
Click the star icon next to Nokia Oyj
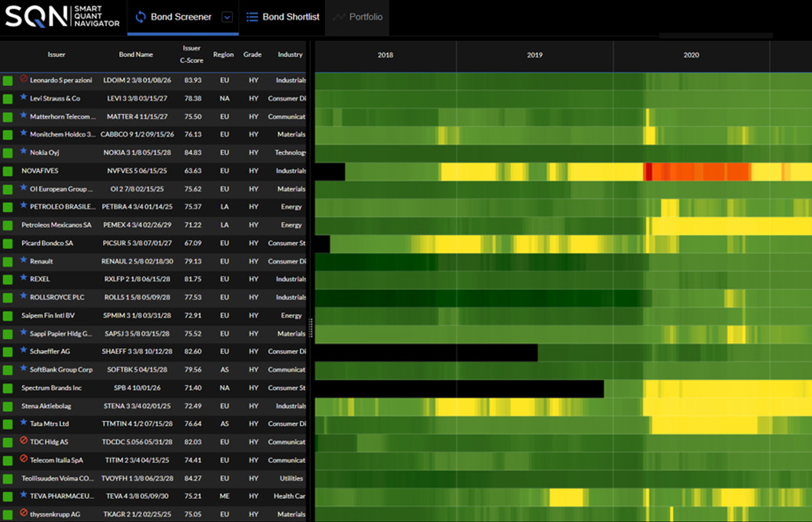(x=24, y=152)
